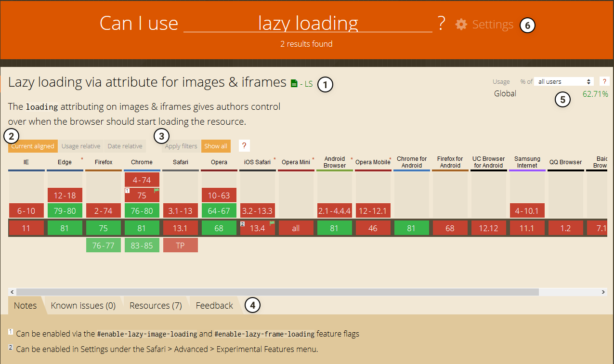Select Opera Mini 'all' cell
This screenshot has width=614, height=364.
coord(296,228)
